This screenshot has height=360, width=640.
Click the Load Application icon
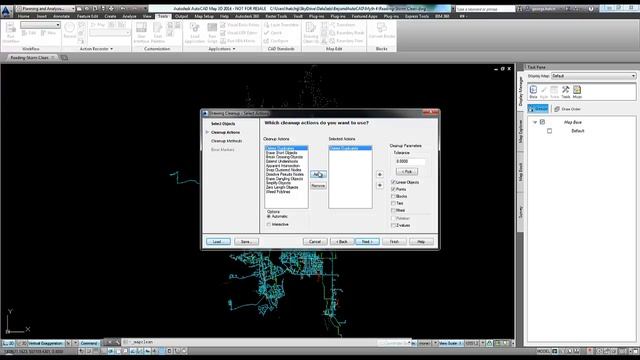point(195,33)
